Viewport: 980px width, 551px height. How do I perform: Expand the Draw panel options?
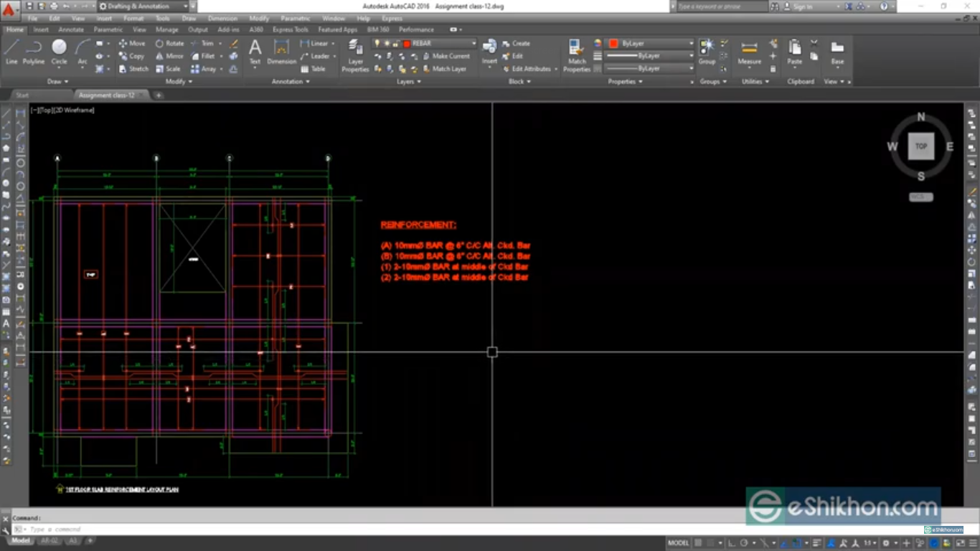[x=65, y=81]
